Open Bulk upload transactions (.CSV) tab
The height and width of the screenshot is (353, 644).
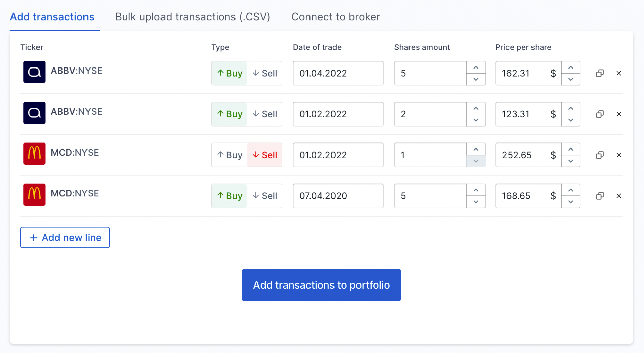(x=193, y=17)
